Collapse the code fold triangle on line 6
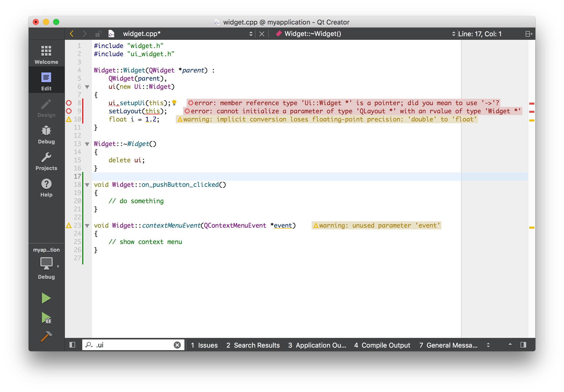The image size is (564, 392). (87, 87)
